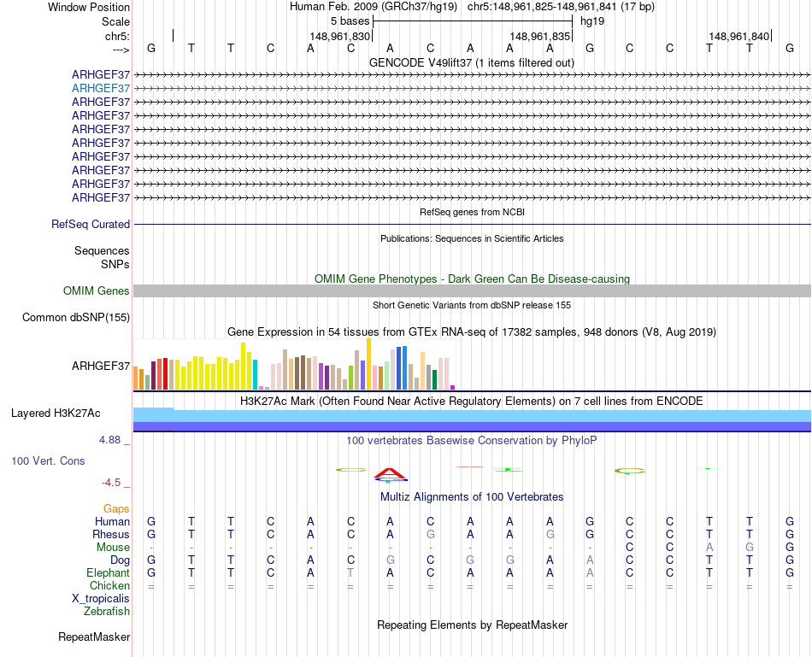Open Short Genetic Variants from dbSNP release 155
Image resolution: width=812 pixels, height=657 pixels.
(472, 306)
